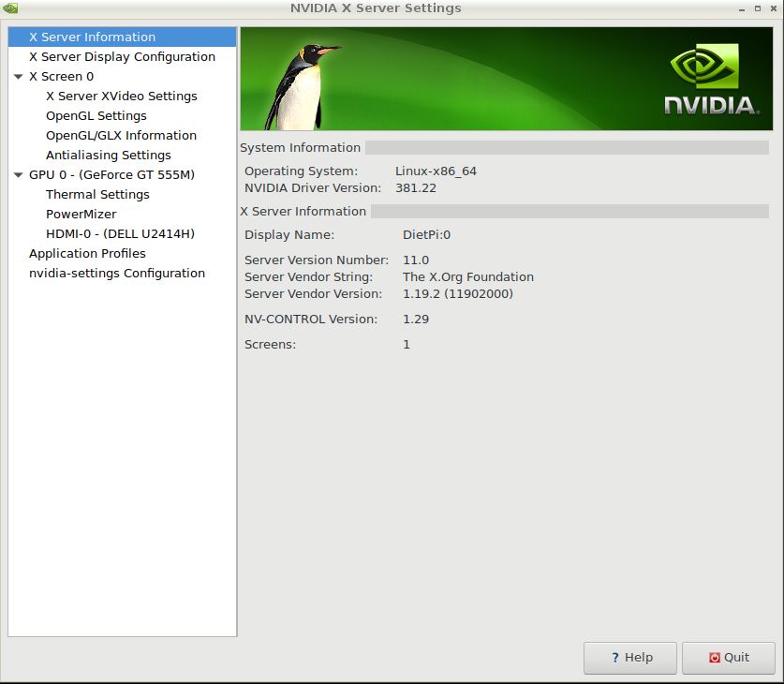Open nvidia-settings Configuration
This screenshot has width=784, height=684.
coord(116,274)
